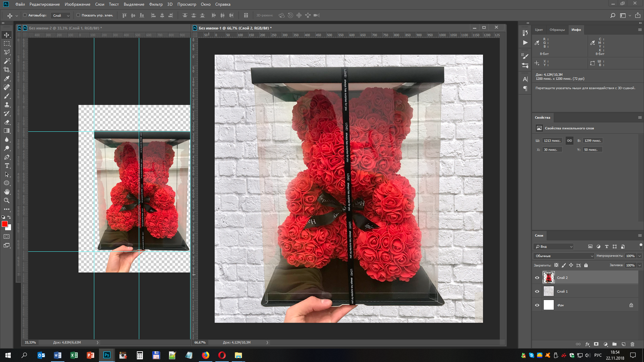Toggle visibility of Слой 1
This screenshot has width=644, height=362.
[x=537, y=291]
